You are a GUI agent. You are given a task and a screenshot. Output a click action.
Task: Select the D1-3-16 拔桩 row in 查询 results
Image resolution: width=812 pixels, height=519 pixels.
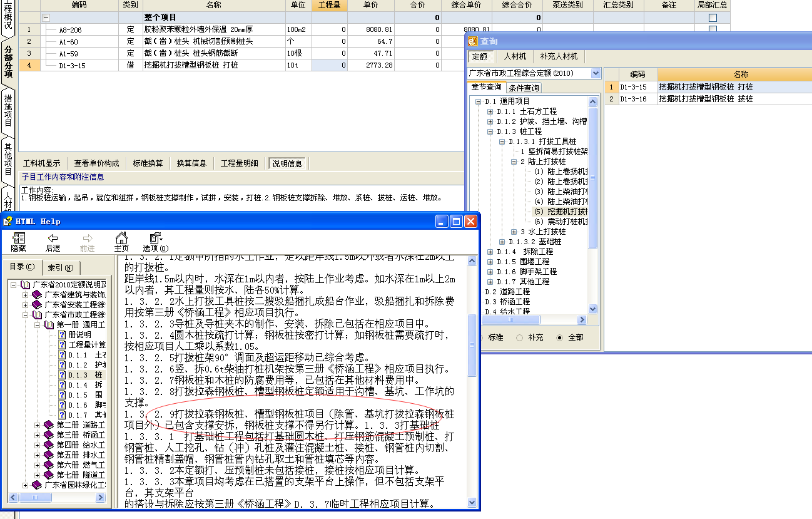(x=708, y=99)
